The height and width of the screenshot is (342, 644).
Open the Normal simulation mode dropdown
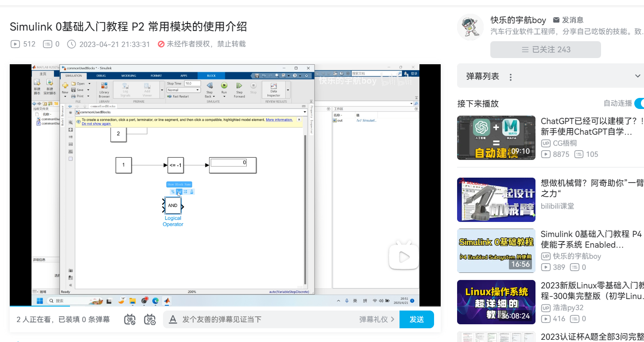click(183, 90)
